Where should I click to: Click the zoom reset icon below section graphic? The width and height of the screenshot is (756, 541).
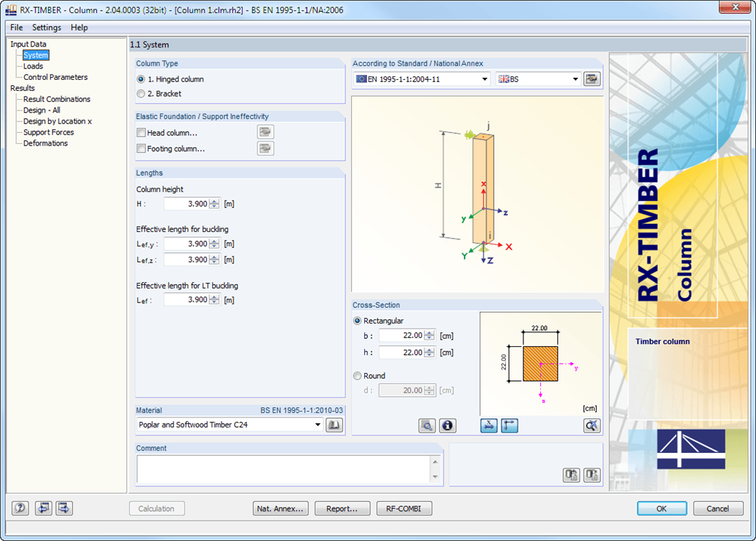(592, 425)
